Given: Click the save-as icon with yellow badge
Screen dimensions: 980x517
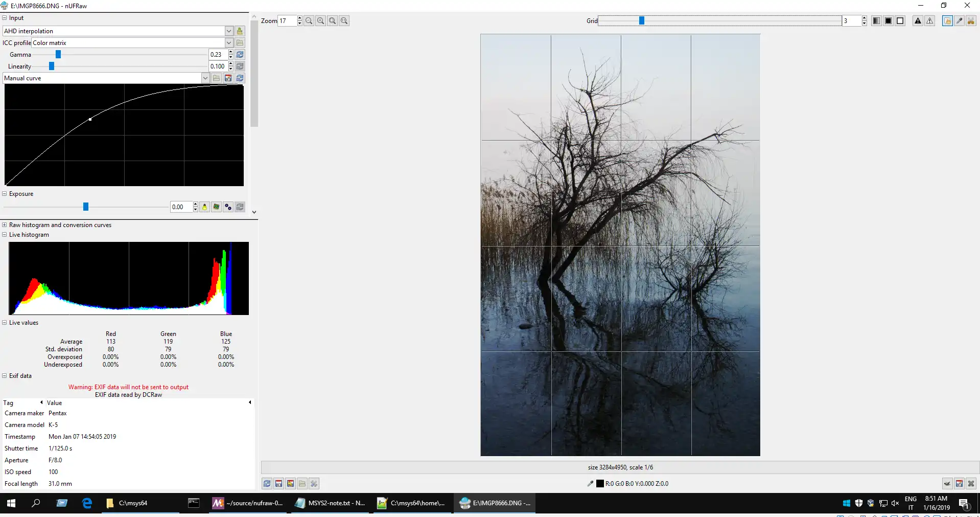Looking at the screenshot, I should click(x=290, y=484).
